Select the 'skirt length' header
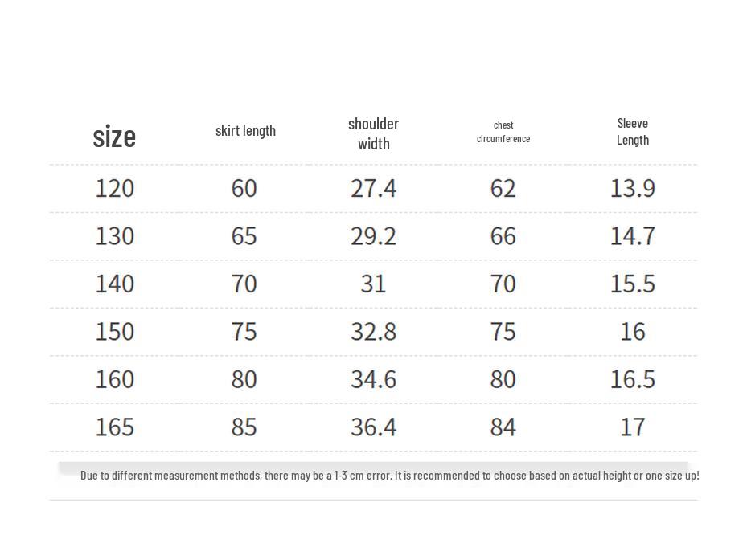Viewport: 747px width, 560px height. point(245,130)
